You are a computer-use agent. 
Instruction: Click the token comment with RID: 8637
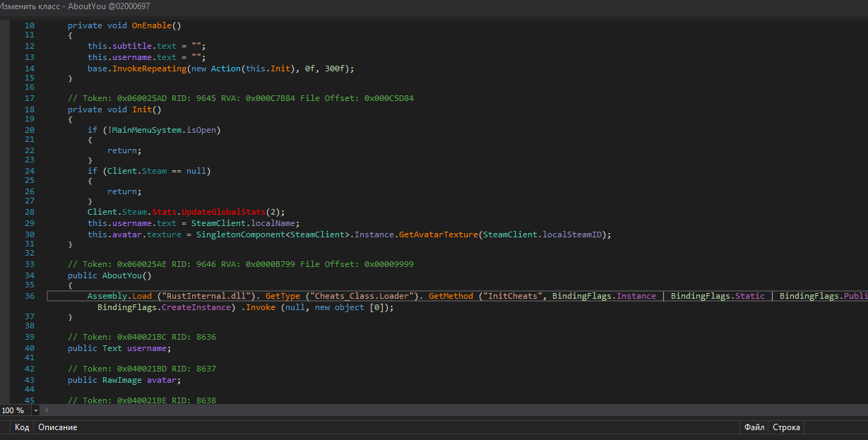coord(142,369)
